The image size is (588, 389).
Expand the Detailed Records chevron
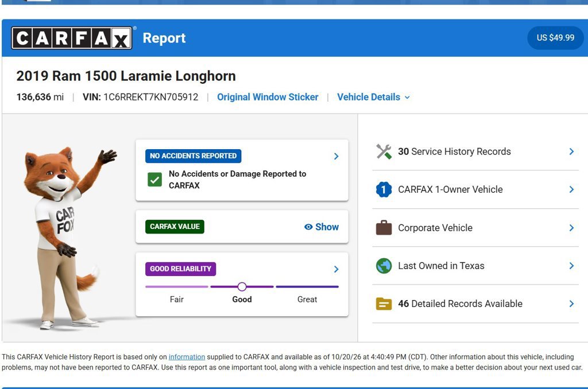coord(571,304)
